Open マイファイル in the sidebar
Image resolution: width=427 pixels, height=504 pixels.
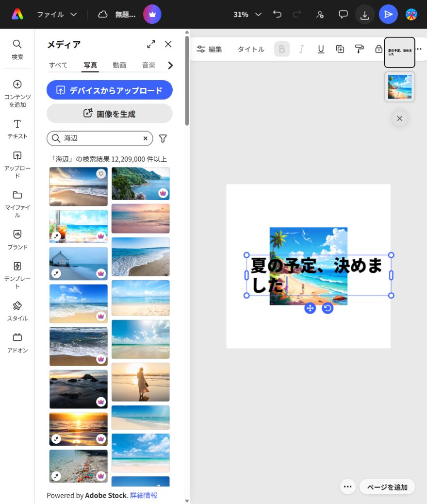[x=17, y=204]
